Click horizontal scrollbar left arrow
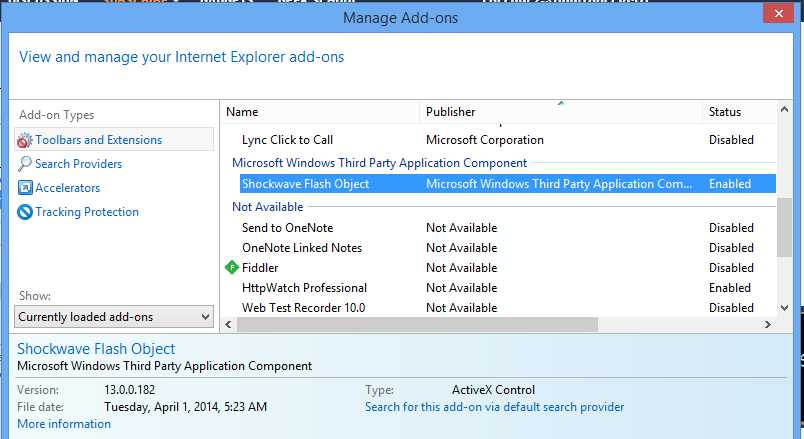 point(228,324)
